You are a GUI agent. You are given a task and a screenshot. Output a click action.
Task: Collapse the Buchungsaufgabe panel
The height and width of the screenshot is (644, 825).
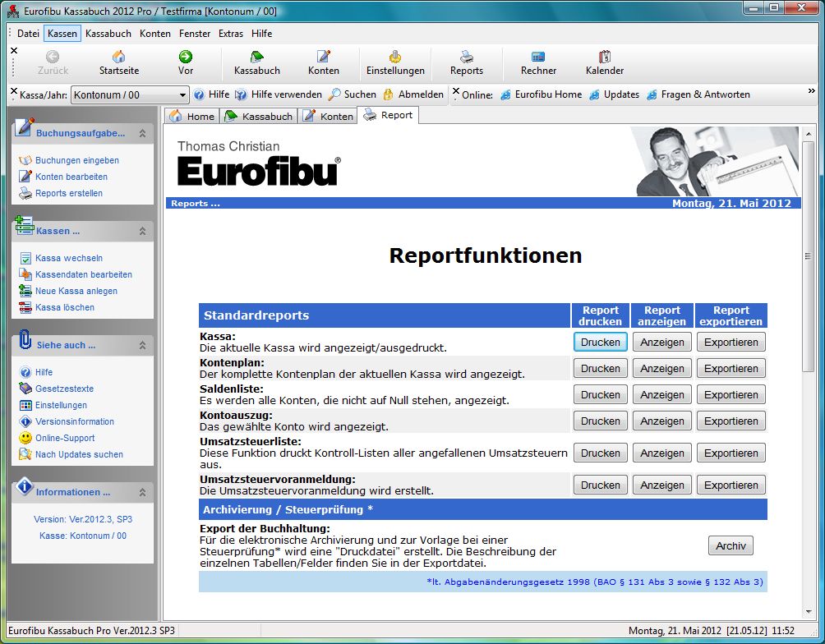pyautogui.click(x=143, y=134)
